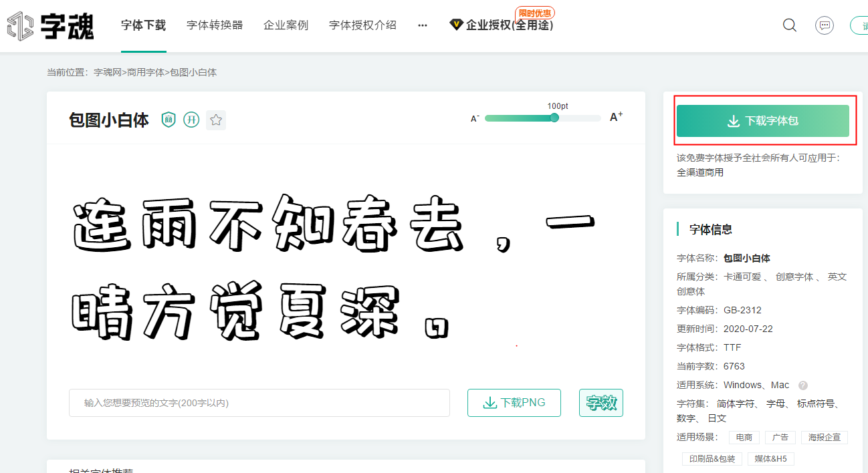Go to 企业案例 page
The width and height of the screenshot is (868, 473).
pyautogui.click(x=286, y=25)
